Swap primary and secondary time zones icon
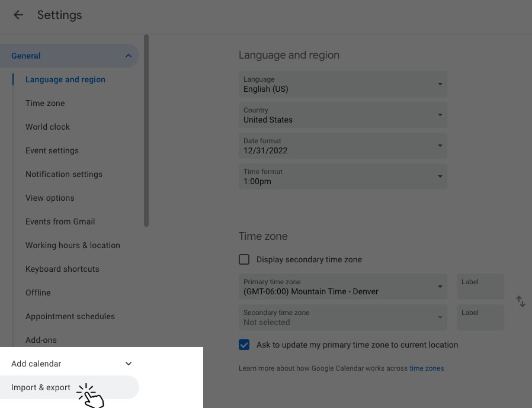The image size is (532, 408). (520, 301)
